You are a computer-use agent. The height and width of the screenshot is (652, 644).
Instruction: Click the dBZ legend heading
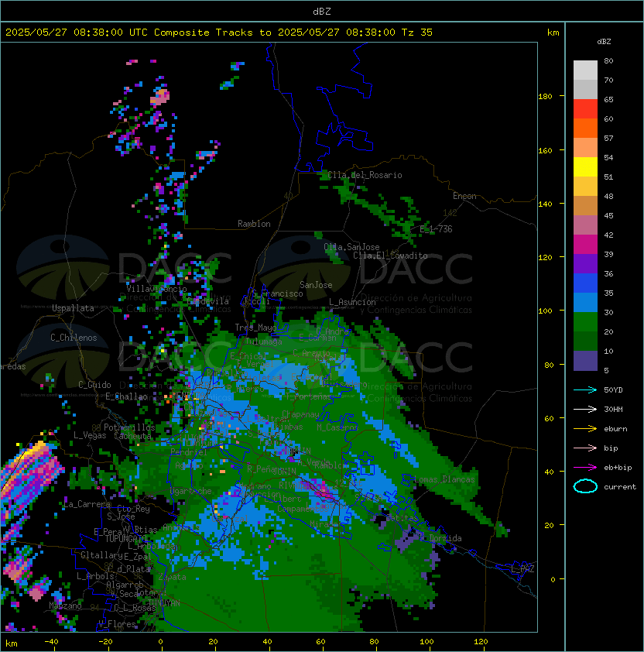(x=604, y=42)
